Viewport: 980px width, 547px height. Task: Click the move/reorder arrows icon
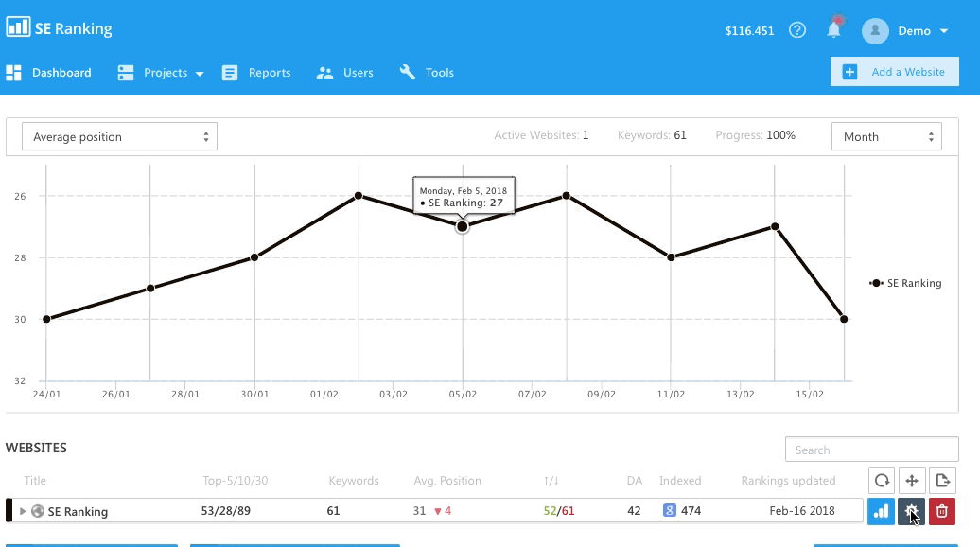[x=911, y=480]
